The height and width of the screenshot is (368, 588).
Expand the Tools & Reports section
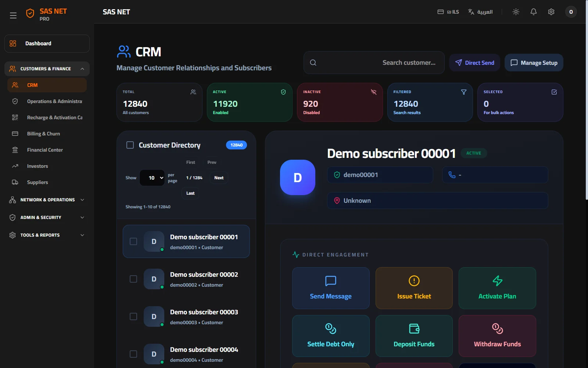(47, 235)
